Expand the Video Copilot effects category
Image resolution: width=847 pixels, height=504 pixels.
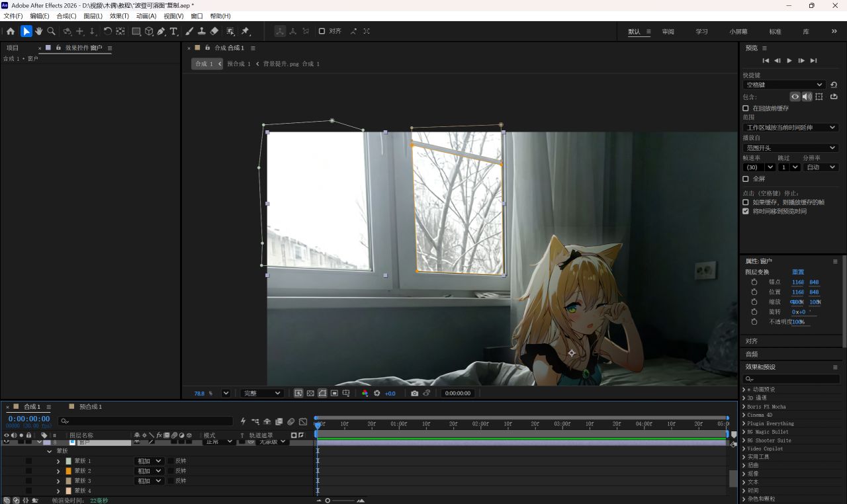[x=744, y=448]
